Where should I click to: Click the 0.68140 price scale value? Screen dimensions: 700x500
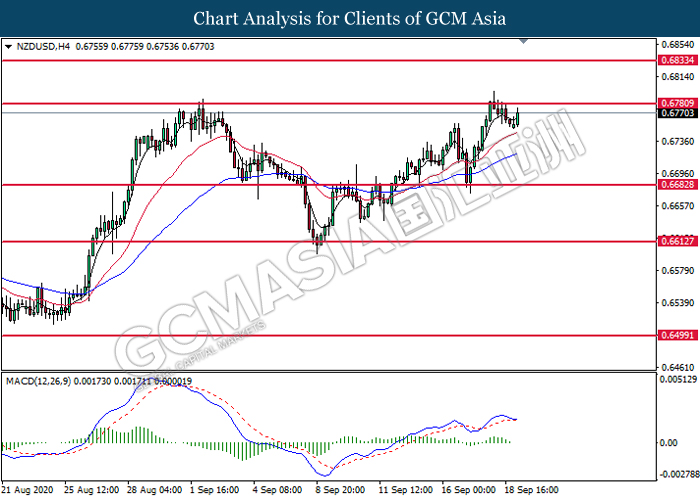pyautogui.click(x=678, y=77)
